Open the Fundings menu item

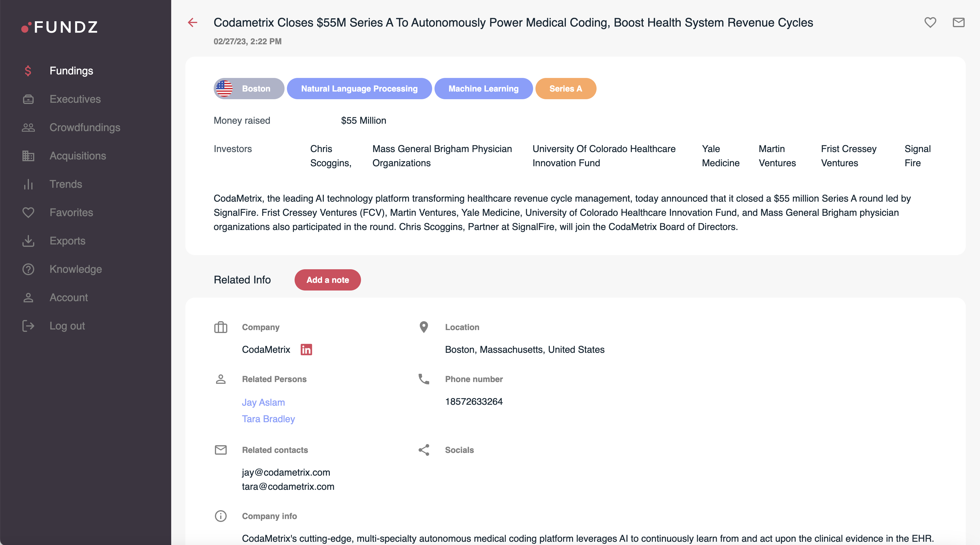point(71,71)
